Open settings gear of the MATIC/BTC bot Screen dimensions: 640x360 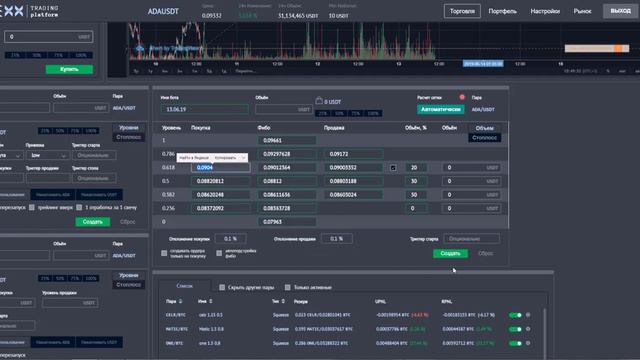coord(528,329)
